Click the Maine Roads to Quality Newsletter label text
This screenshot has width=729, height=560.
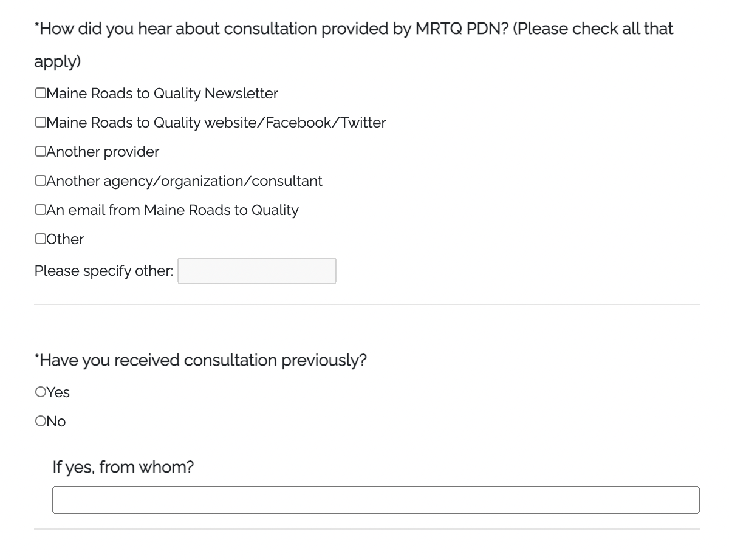[x=162, y=94]
